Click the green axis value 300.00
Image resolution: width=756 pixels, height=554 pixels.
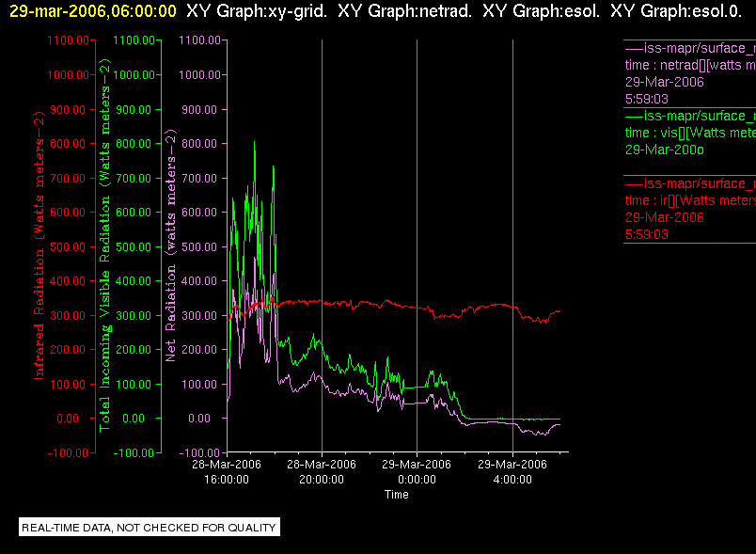pyautogui.click(x=134, y=315)
